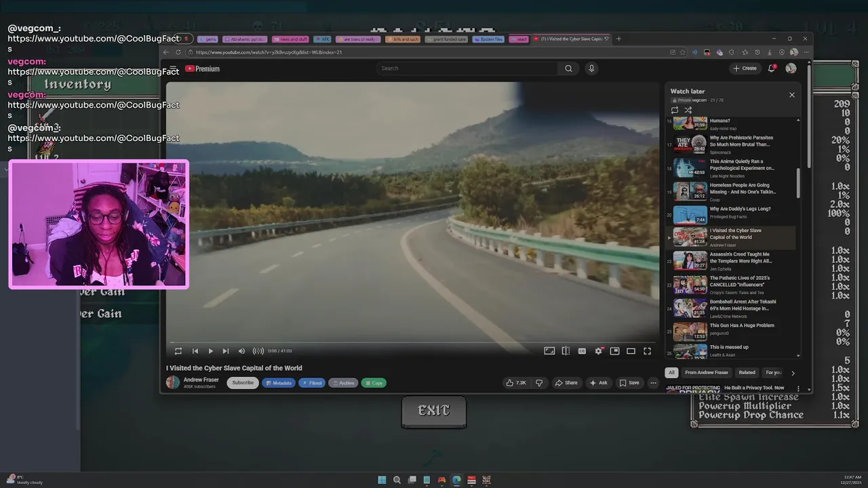Select the 'For you' filter chip
Viewport: 868px width, 488px height.
[773, 373]
